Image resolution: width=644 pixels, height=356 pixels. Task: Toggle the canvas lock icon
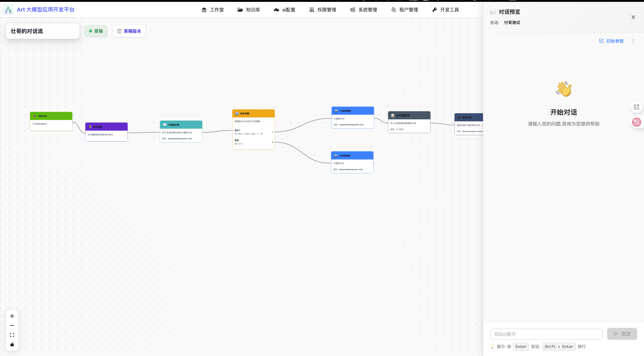tap(12, 344)
